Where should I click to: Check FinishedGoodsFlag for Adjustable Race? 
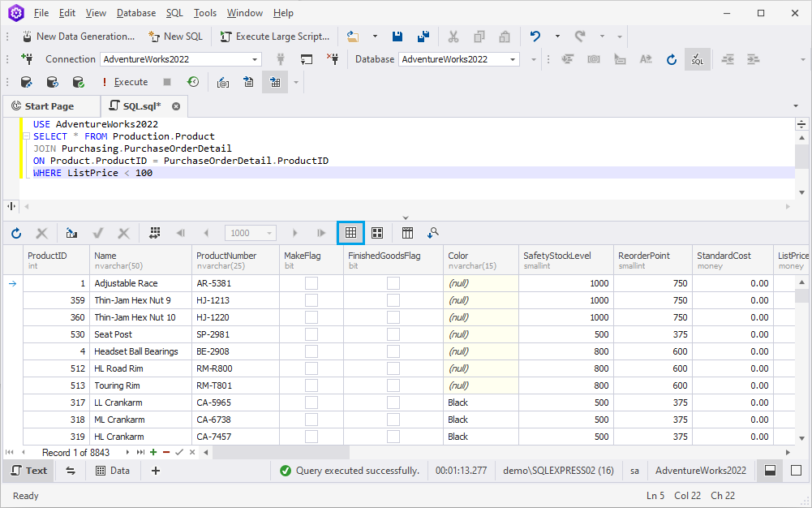click(393, 283)
